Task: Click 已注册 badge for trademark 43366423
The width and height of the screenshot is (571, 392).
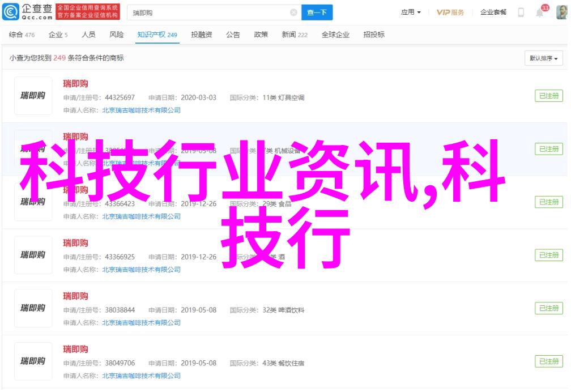Action: [549, 202]
